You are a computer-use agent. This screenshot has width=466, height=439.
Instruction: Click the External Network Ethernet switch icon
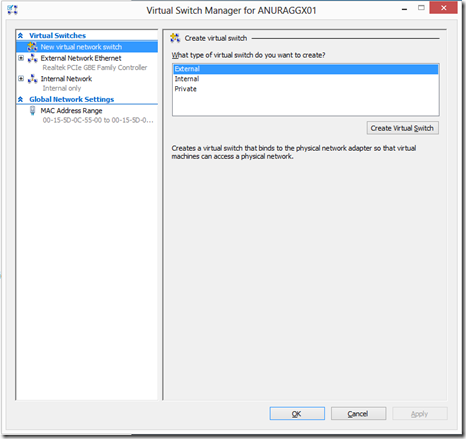pyautogui.click(x=32, y=58)
